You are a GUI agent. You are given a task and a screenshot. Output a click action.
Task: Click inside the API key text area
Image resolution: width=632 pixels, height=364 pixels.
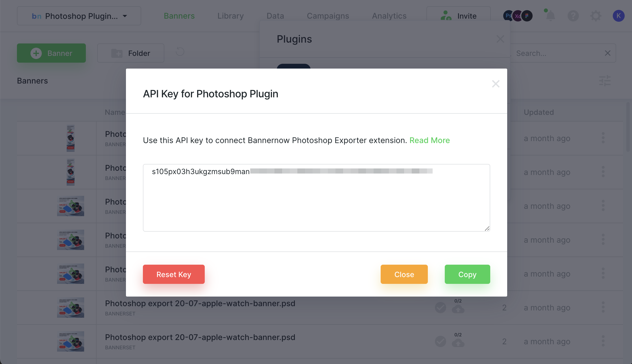[x=316, y=198]
